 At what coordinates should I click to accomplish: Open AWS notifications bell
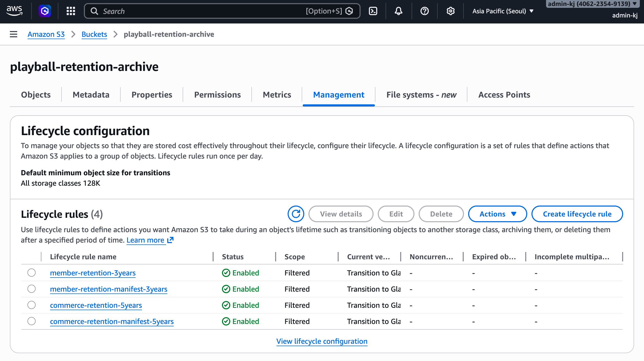click(398, 11)
